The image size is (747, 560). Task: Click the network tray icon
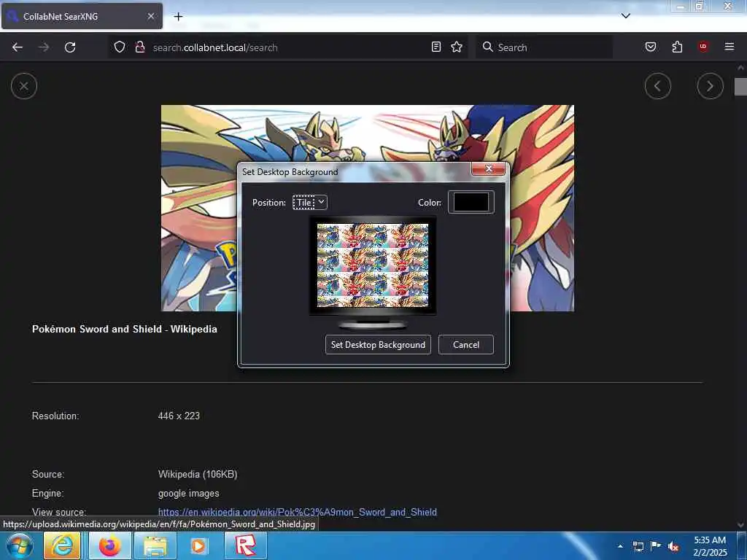[x=638, y=546]
